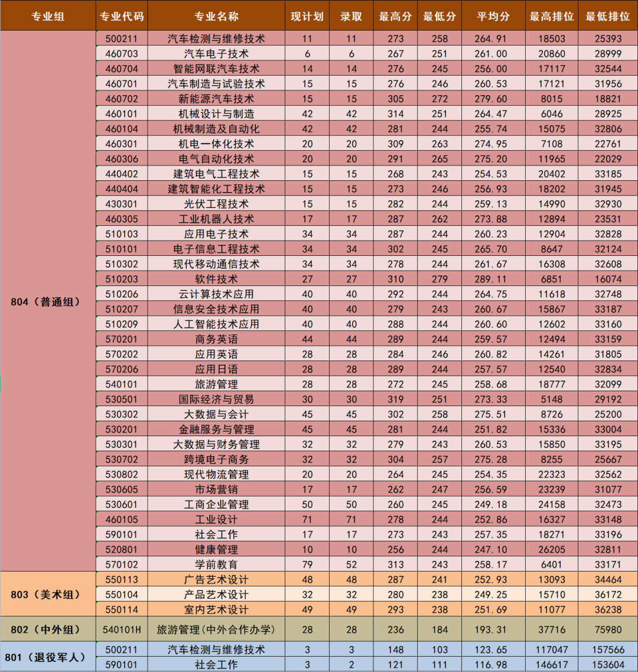Click major name 人工智能技术应用
Viewport: 638px width, 672px height.
(x=216, y=324)
